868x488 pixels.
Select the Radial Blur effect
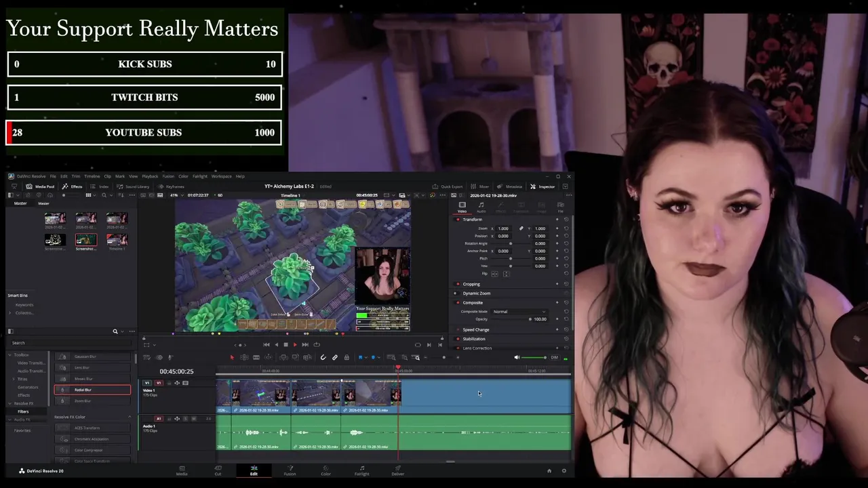92,390
